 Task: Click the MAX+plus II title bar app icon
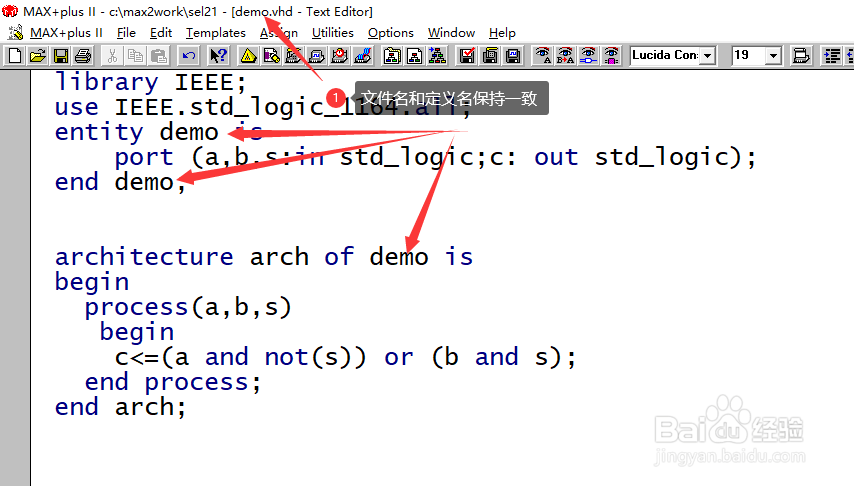pos(10,11)
